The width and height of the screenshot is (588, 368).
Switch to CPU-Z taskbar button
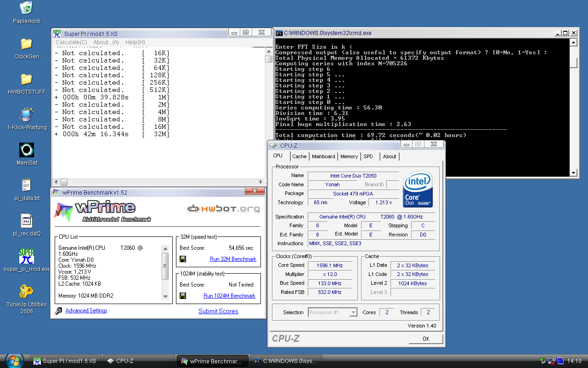point(139,361)
